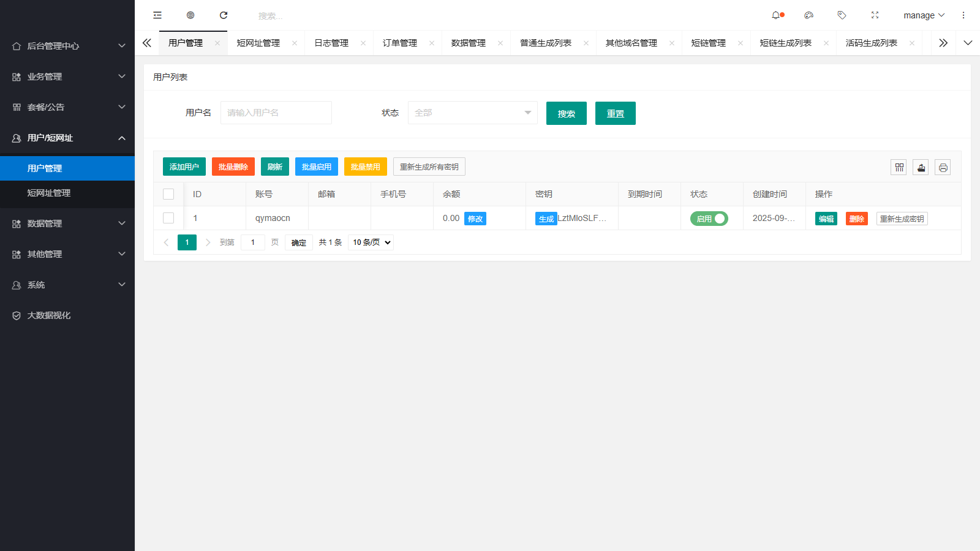Open the notification bell with red badge
The width and height of the screenshot is (980, 551).
tap(777, 15)
